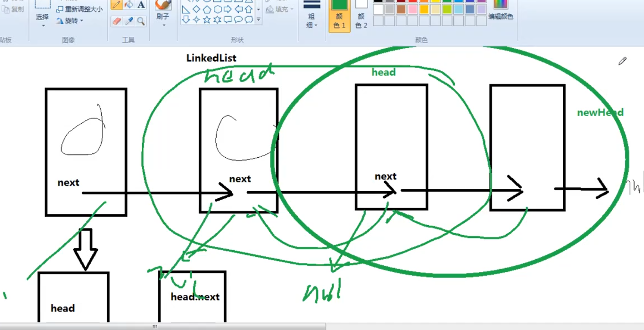
Task: Pick the pink color swatch
Action: click(x=412, y=9)
